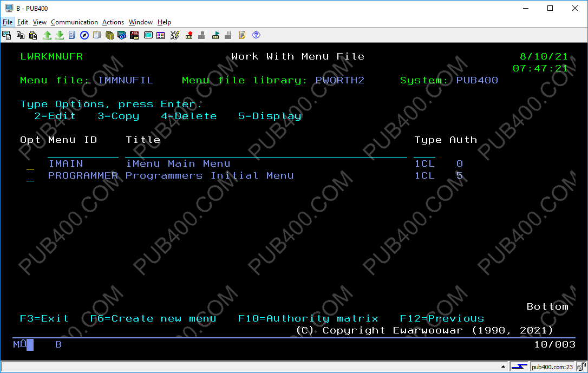588x373 pixels.
Task: Click the small up arrow in status bar
Action: (503, 367)
